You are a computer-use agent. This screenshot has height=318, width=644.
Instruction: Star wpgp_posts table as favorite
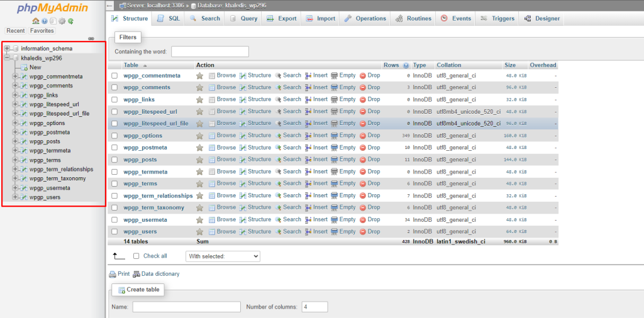coord(200,160)
